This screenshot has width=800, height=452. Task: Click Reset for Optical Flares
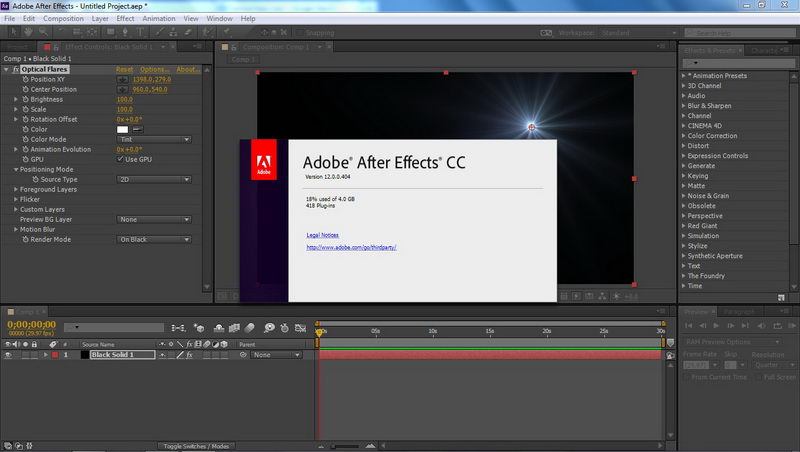pos(124,69)
